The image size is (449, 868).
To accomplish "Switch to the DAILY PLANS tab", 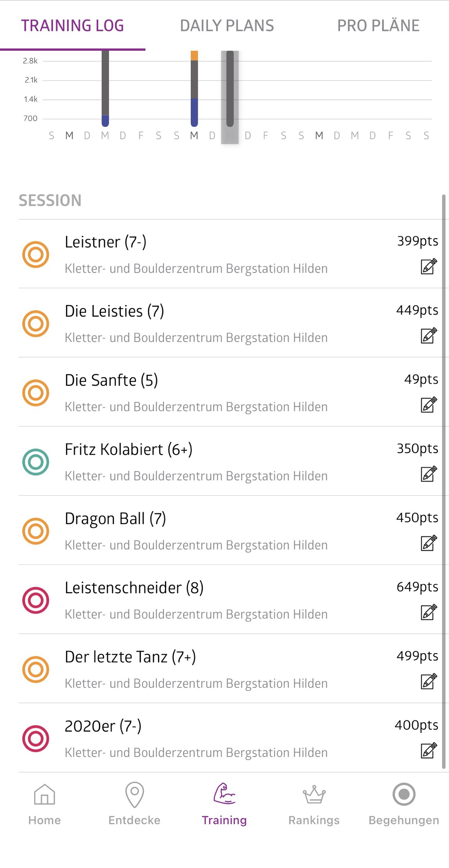I will coord(227,26).
